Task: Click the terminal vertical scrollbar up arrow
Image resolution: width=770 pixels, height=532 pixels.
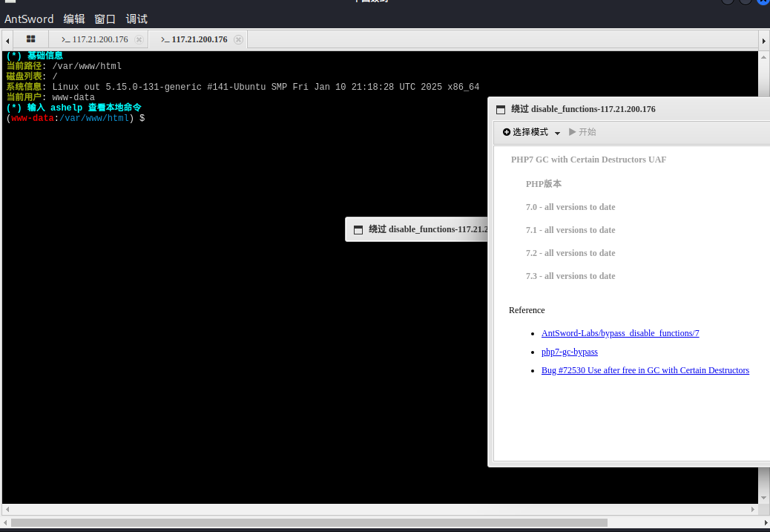Action: [x=763, y=57]
